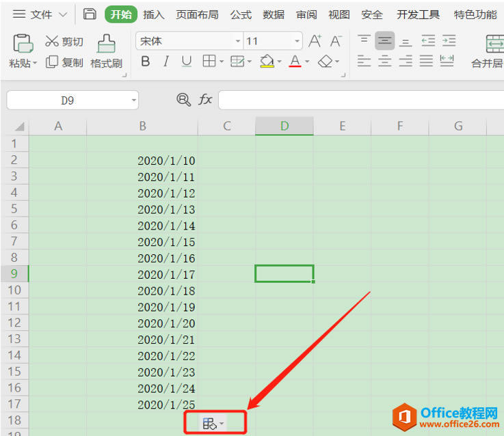This screenshot has height=436, width=504.
Task: Select cell containing 2020/1/25
Action: [x=142, y=404]
